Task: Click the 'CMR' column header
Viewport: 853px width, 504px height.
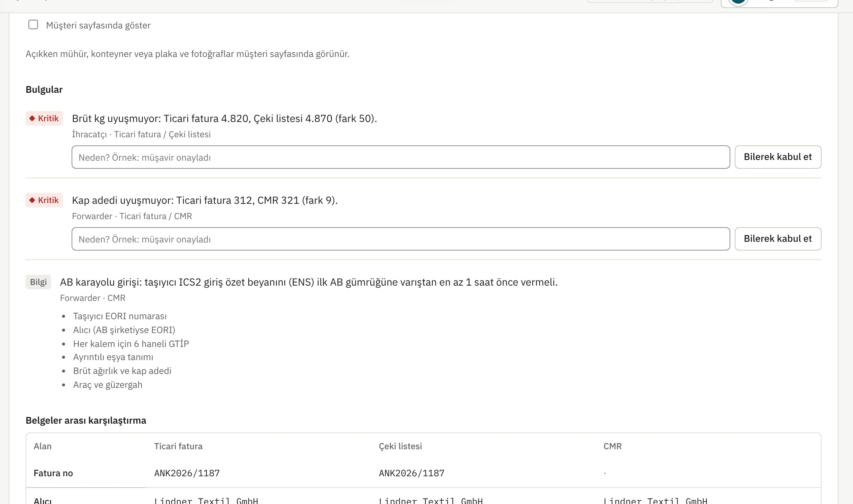Action: point(612,446)
